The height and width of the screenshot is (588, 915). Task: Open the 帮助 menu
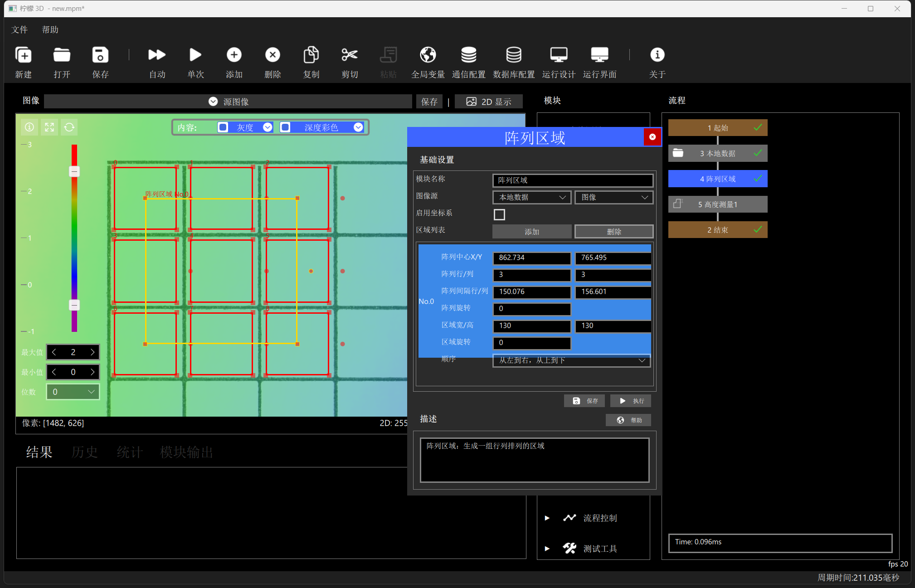(50, 29)
